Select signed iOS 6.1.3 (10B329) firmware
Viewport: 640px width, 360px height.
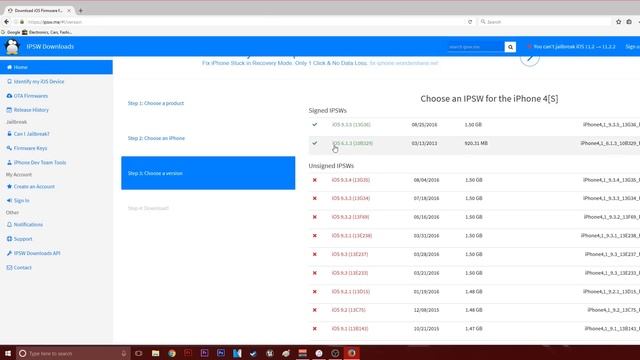pyautogui.click(x=352, y=143)
